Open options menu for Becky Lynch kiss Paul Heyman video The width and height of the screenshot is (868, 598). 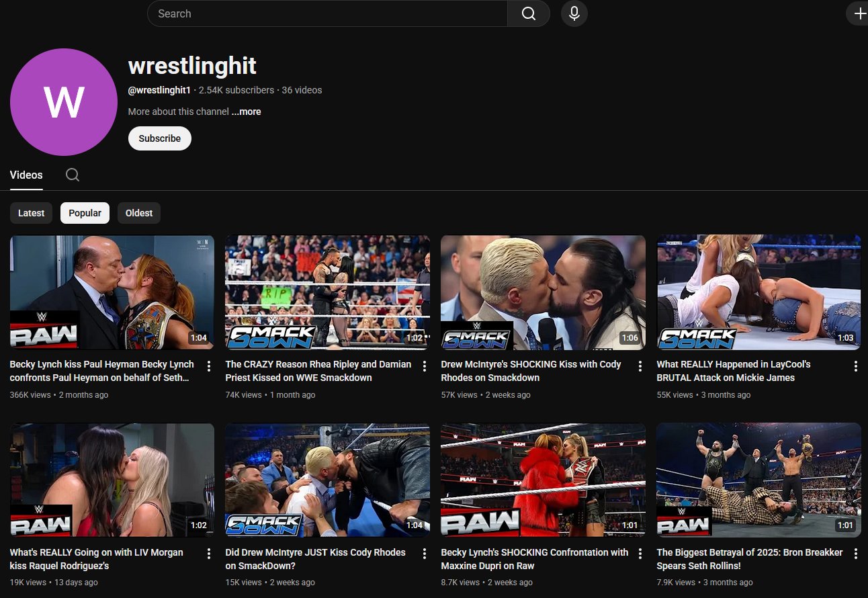pos(209,366)
